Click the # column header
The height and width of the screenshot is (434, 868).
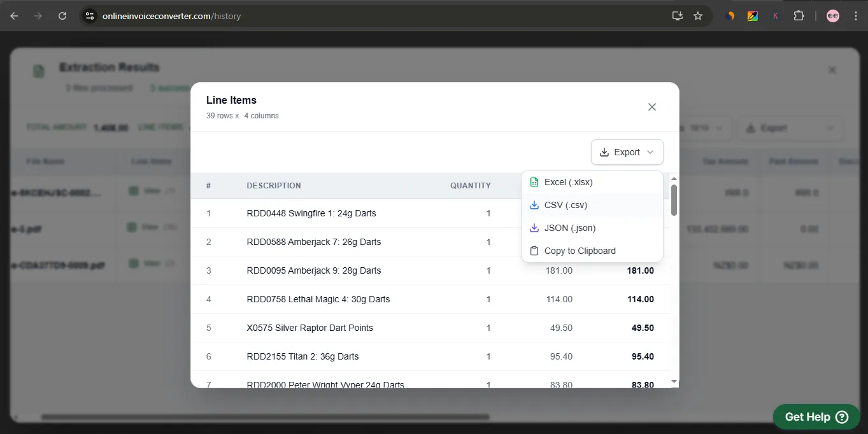208,186
